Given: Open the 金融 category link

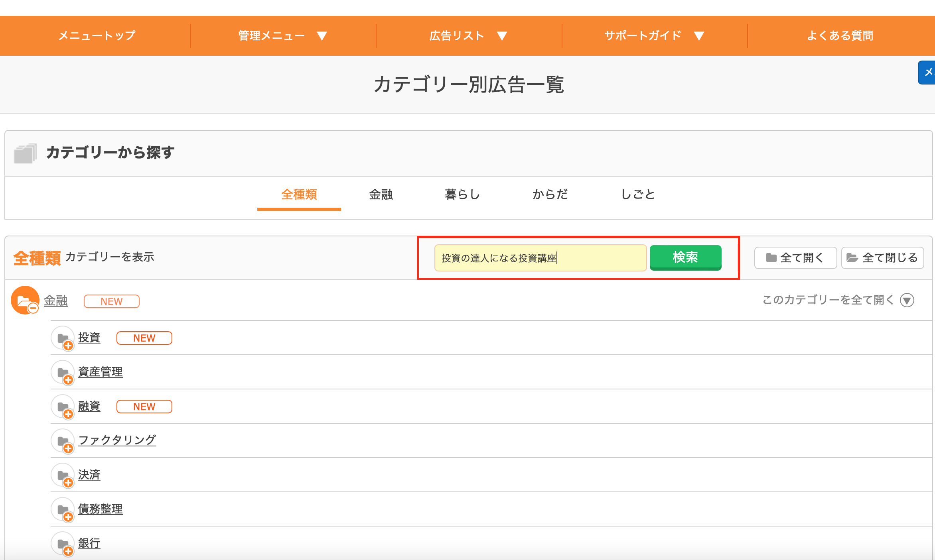Looking at the screenshot, I should pos(55,301).
